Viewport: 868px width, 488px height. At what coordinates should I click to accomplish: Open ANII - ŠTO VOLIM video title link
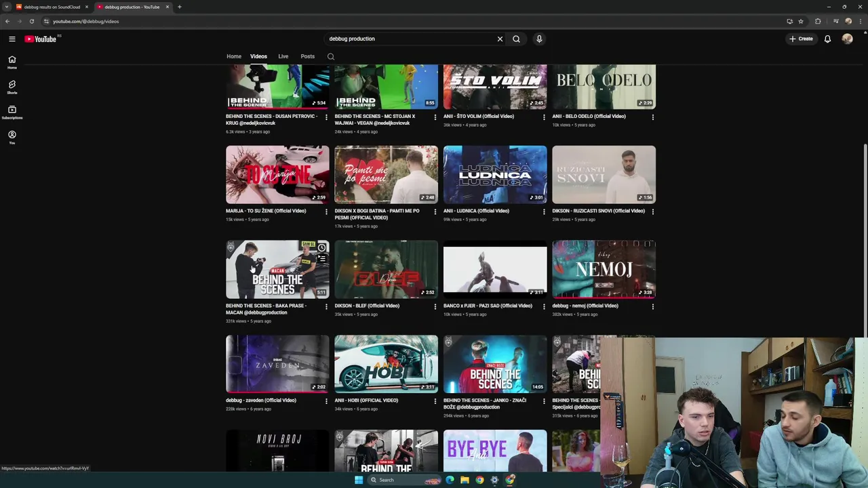[479, 116]
